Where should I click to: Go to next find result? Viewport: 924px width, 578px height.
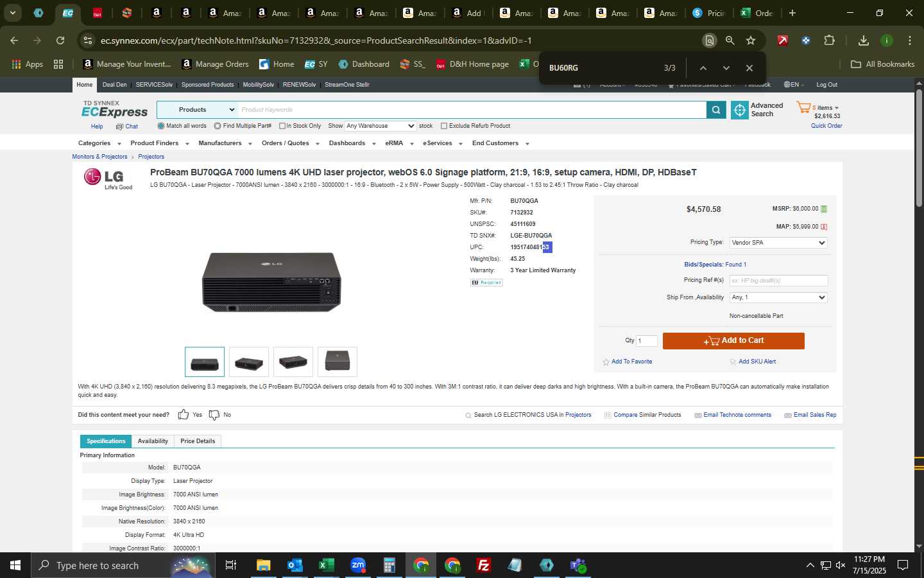point(726,68)
